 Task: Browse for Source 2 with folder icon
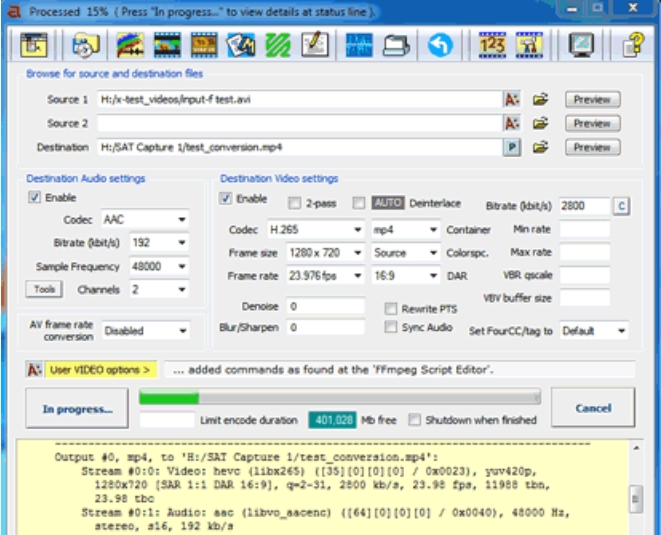[540, 124]
